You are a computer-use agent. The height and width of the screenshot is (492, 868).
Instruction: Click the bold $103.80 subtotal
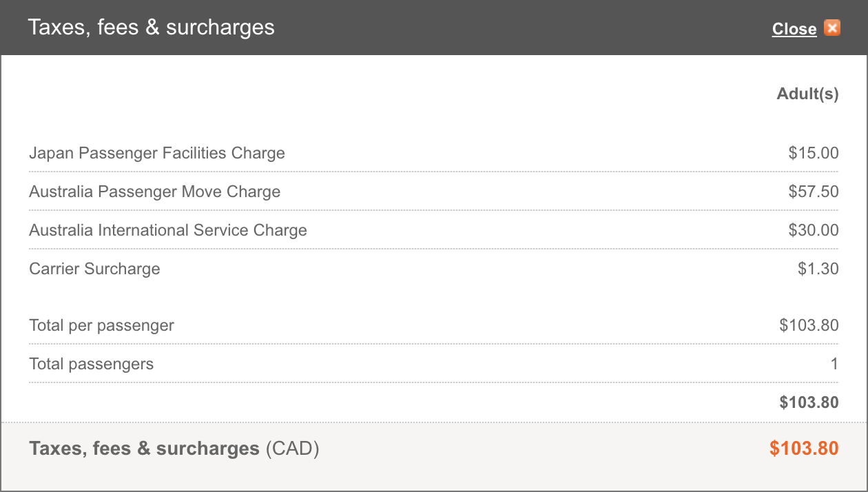coord(809,402)
